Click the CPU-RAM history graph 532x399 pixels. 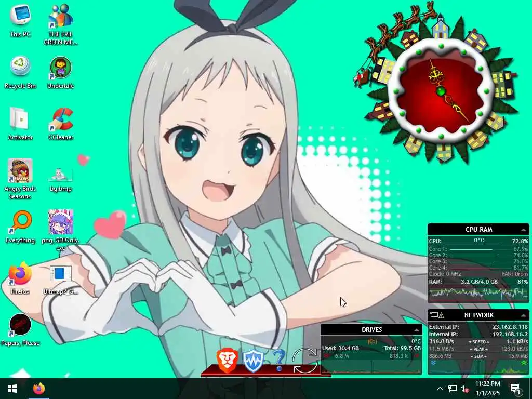(x=478, y=293)
